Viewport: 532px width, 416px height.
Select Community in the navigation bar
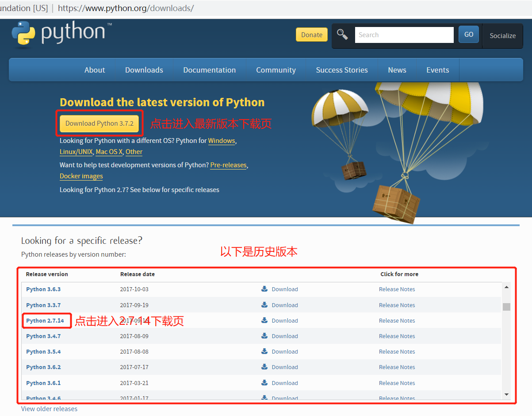[276, 70]
